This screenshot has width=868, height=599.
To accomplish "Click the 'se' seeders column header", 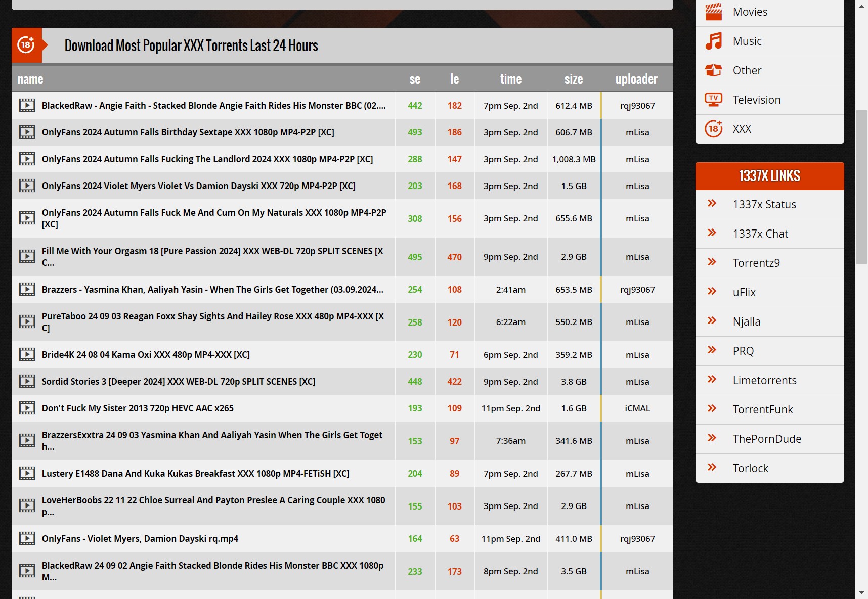I will (x=414, y=79).
